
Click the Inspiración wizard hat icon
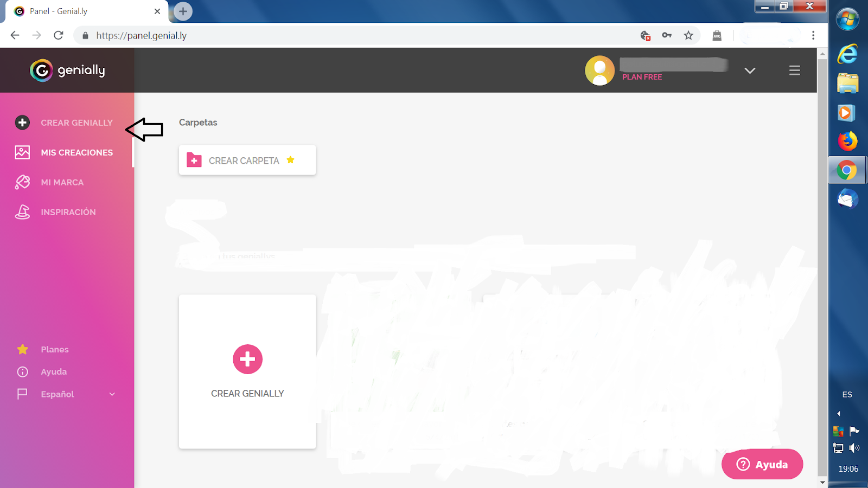point(22,212)
